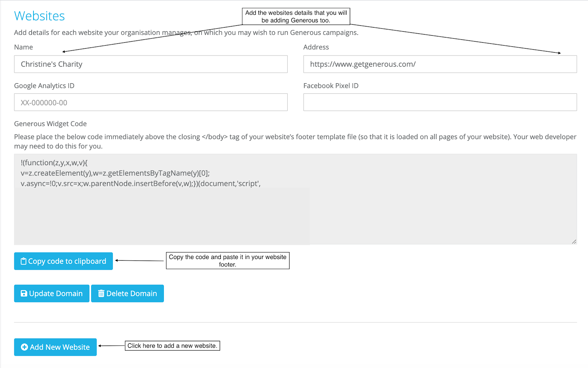588x368 pixels.
Task: Click the trash can icon
Action: click(x=101, y=294)
